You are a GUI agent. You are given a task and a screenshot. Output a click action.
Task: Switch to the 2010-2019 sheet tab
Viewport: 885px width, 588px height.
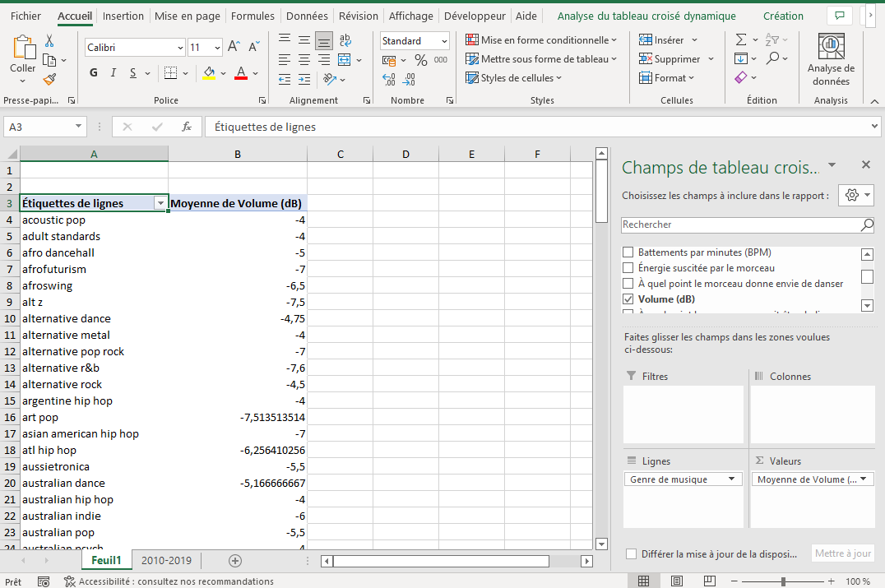[166, 560]
